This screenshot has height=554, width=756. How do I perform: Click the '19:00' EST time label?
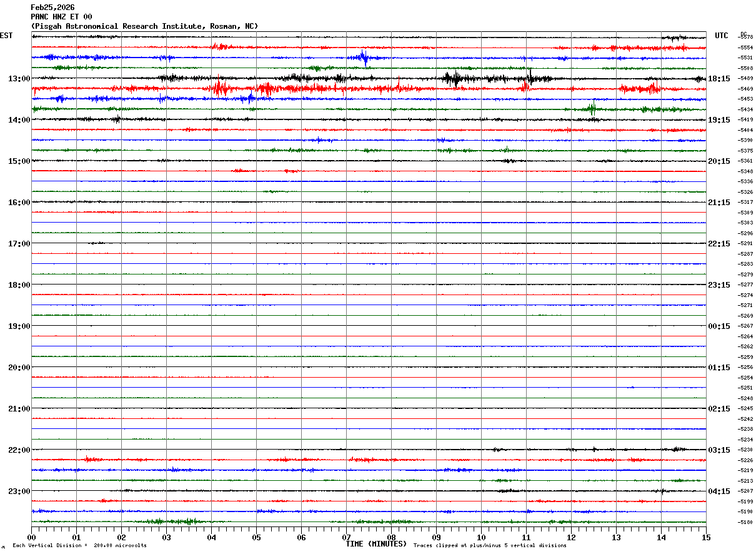click(19, 326)
